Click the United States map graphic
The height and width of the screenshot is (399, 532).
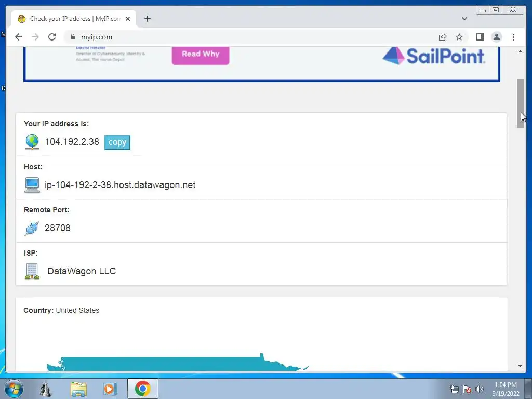(x=178, y=362)
